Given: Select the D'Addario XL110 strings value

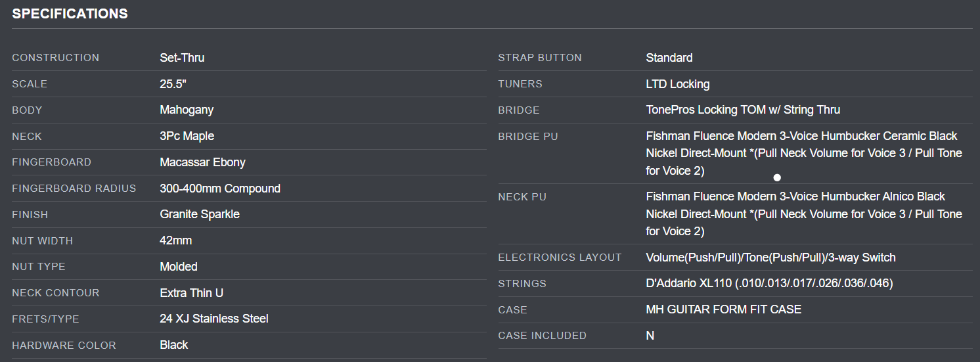Looking at the screenshot, I should tap(769, 283).
